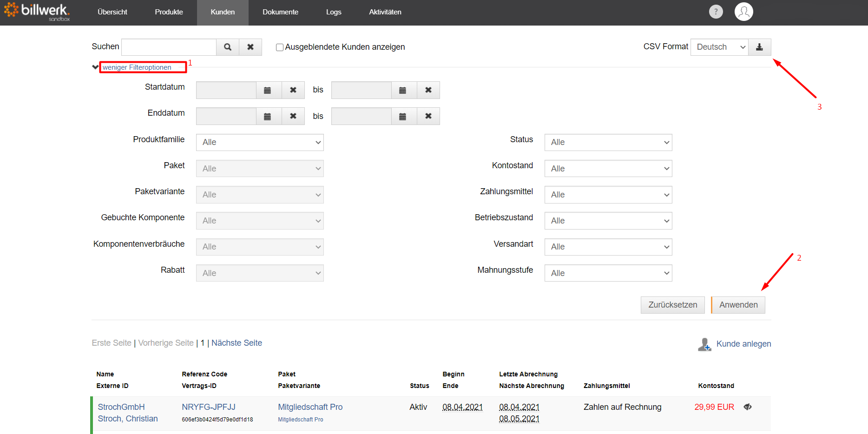The height and width of the screenshot is (434, 868).
Task: Open the user profile avatar icon
Action: point(743,12)
